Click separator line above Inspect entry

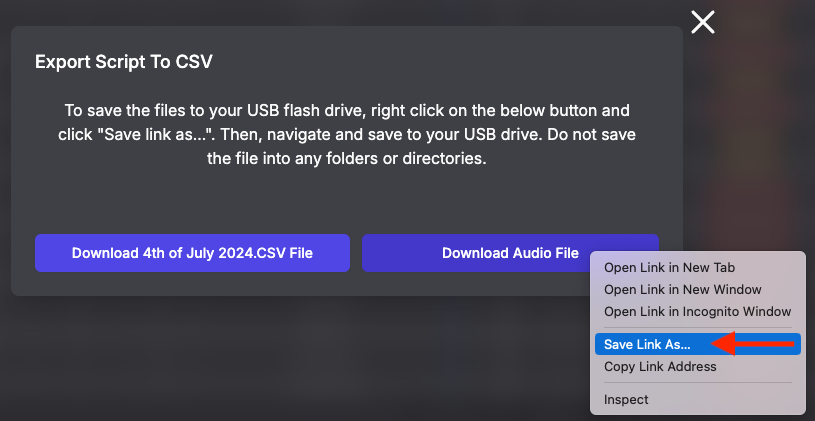697,383
